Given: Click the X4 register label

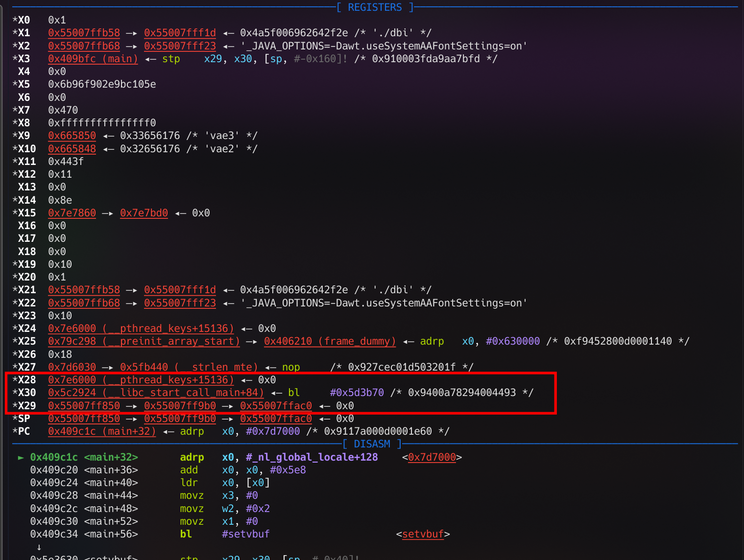Looking at the screenshot, I should 24,71.
